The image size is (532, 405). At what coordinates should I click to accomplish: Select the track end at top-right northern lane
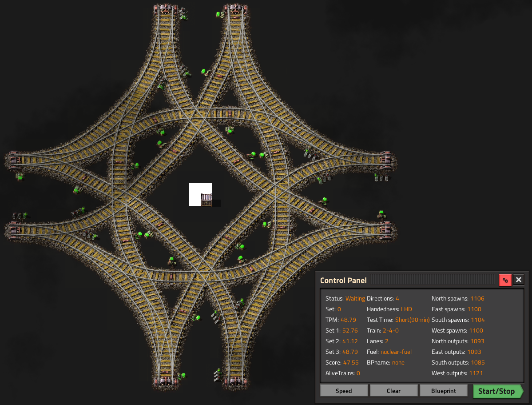pyautogui.click(x=235, y=9)
